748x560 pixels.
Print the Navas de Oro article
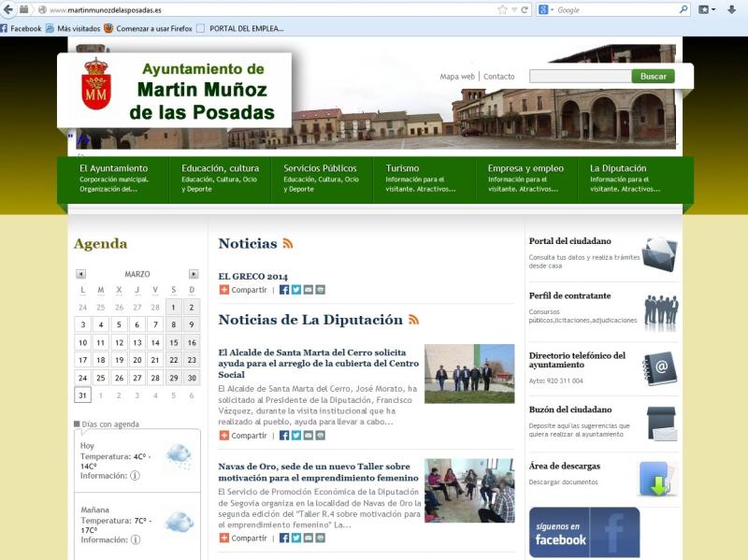click(x=321, y=538)
